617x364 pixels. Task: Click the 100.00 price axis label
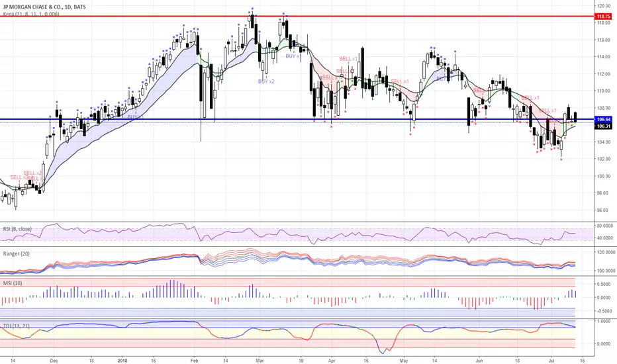point(604,176)
